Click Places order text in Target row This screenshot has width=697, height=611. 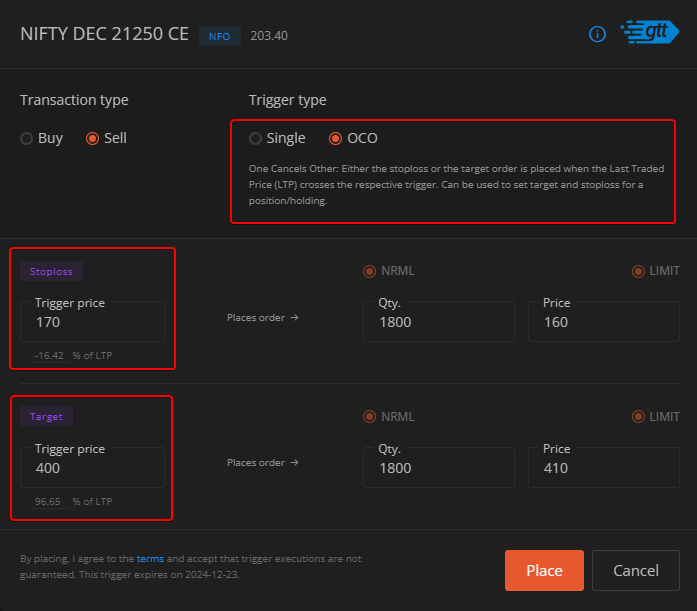(262, 463)
